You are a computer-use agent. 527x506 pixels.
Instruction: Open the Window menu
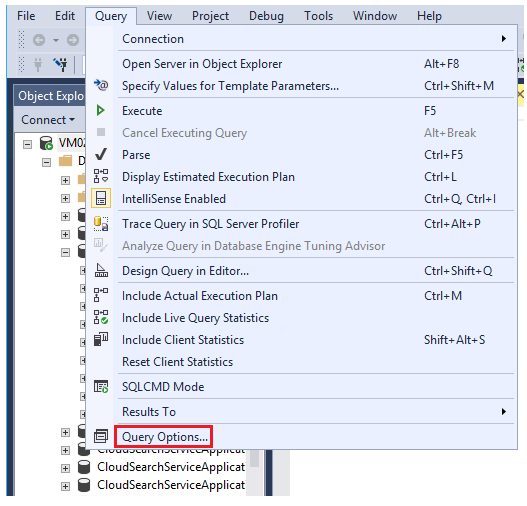coord(375,16)
